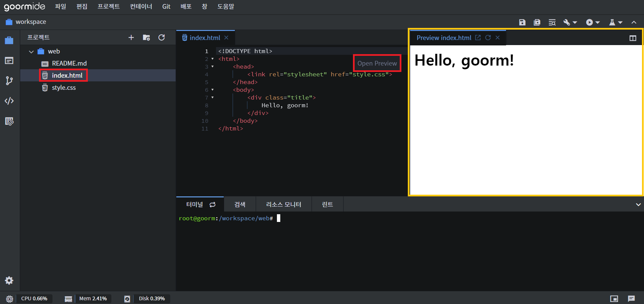This screenshot has height=304, width=644.
Task: Switch to 검색 tab
Action: pyautogui.click(x=240, y=204)
